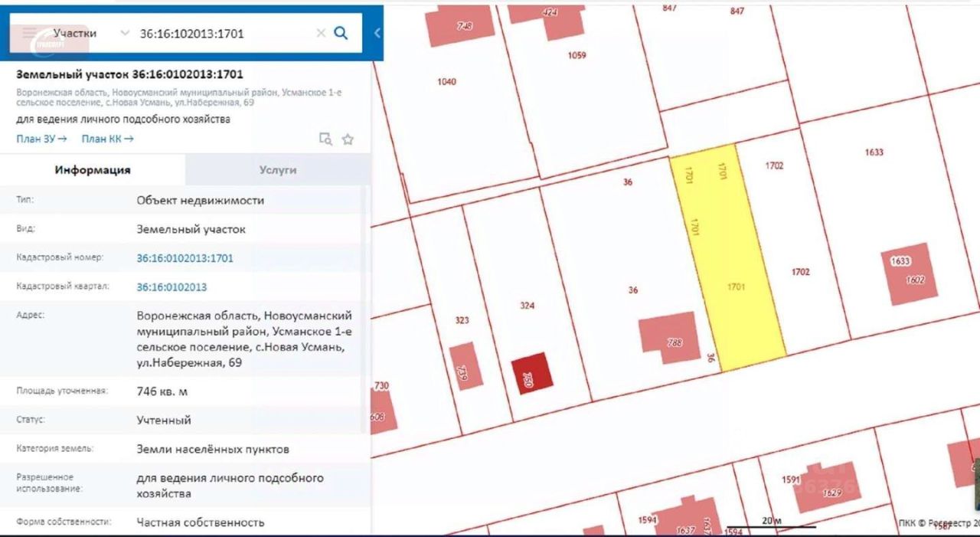Viewport: 980px width, 537px height.
Task: Open cadastral number 36:16:0102013:1701 link
Action: (185, 258)
